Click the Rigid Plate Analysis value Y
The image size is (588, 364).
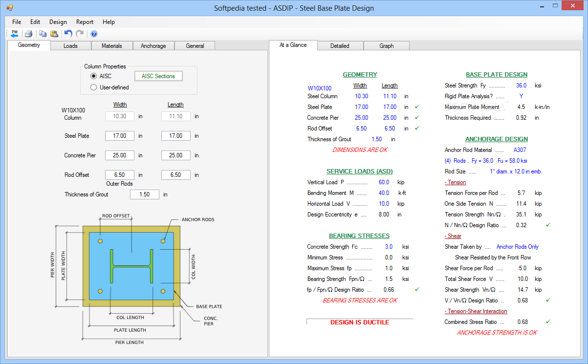521,96
